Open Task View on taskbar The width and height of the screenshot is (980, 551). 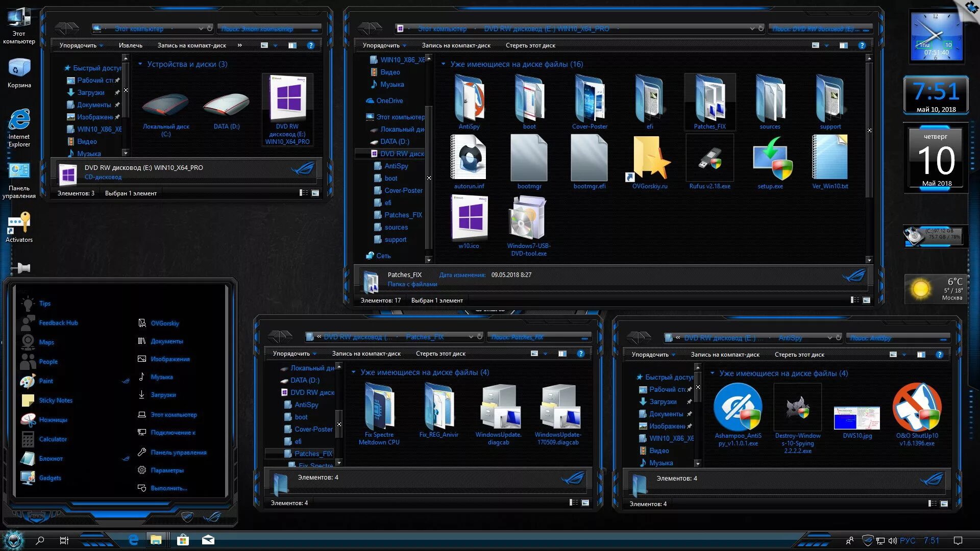[x=64, y=540]
